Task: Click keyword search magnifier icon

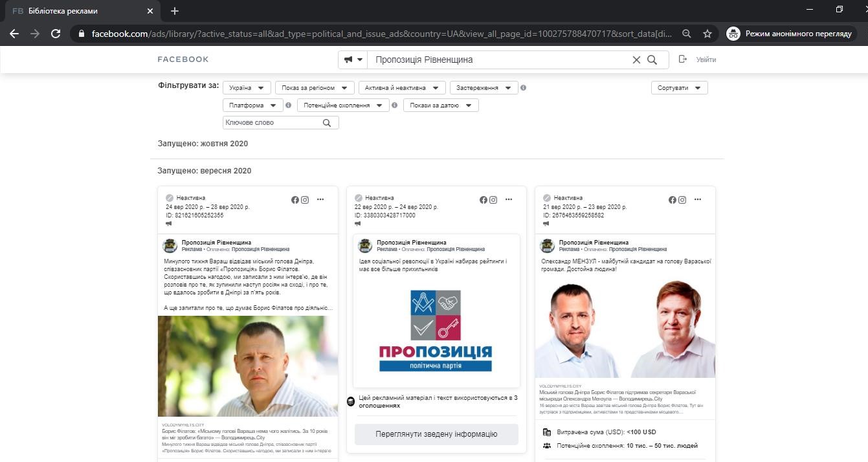Action: tap(327, 123)
